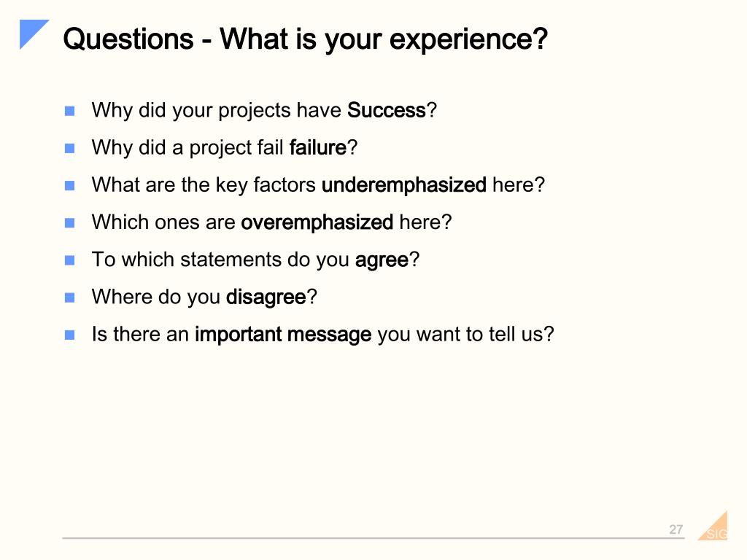Click the slide title 'Questions - What is your experience?'
This screenshot has width=747, height=560.
(x=306, y=39)
